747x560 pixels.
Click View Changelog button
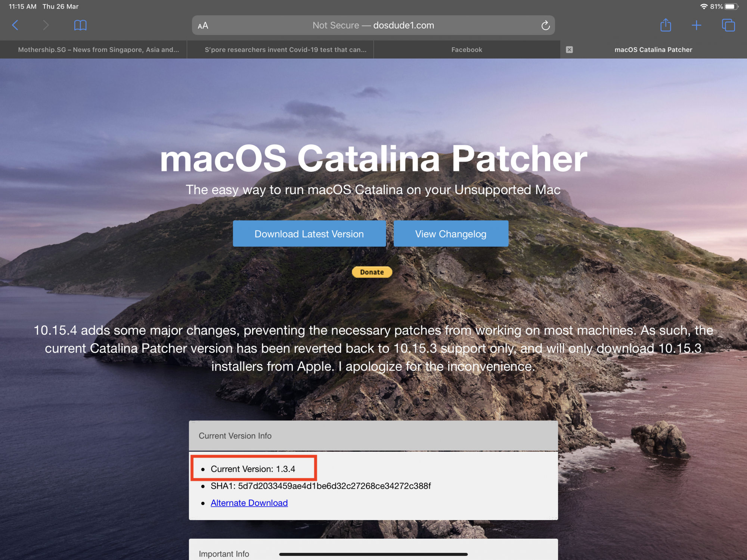coord(451,234)
